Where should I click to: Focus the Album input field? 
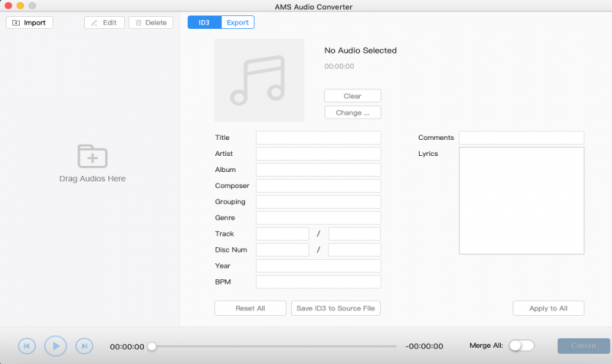click(x=318, y=170)
